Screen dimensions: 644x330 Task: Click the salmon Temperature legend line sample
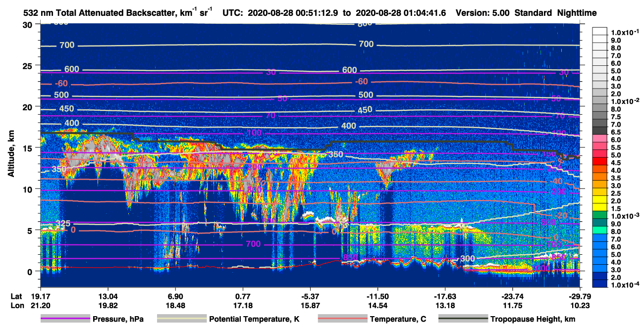(x=343, y=319)
